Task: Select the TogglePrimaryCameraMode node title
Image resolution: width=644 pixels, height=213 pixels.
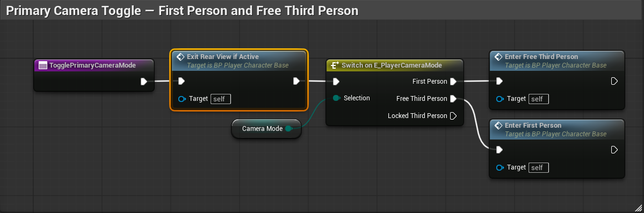Action: [92, 65]
